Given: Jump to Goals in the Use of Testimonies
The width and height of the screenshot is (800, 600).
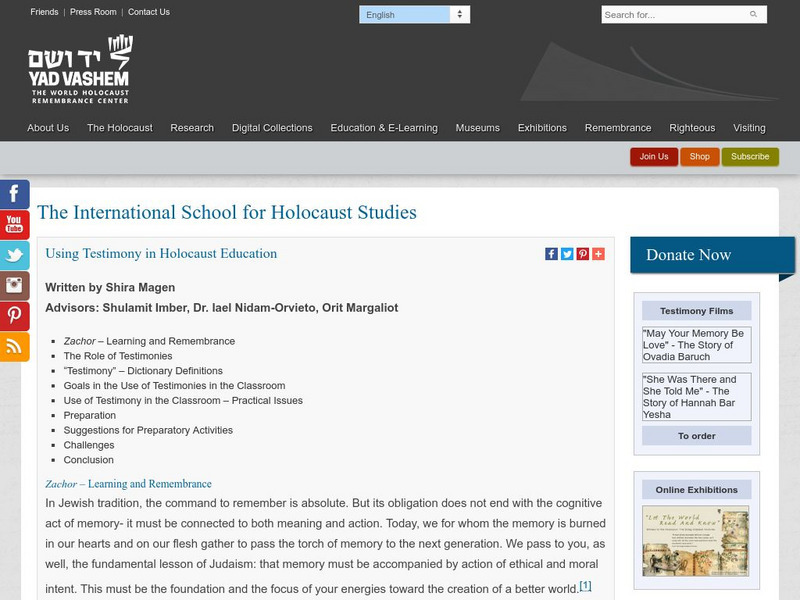Looking at the screenshot, I should point(174,385).
